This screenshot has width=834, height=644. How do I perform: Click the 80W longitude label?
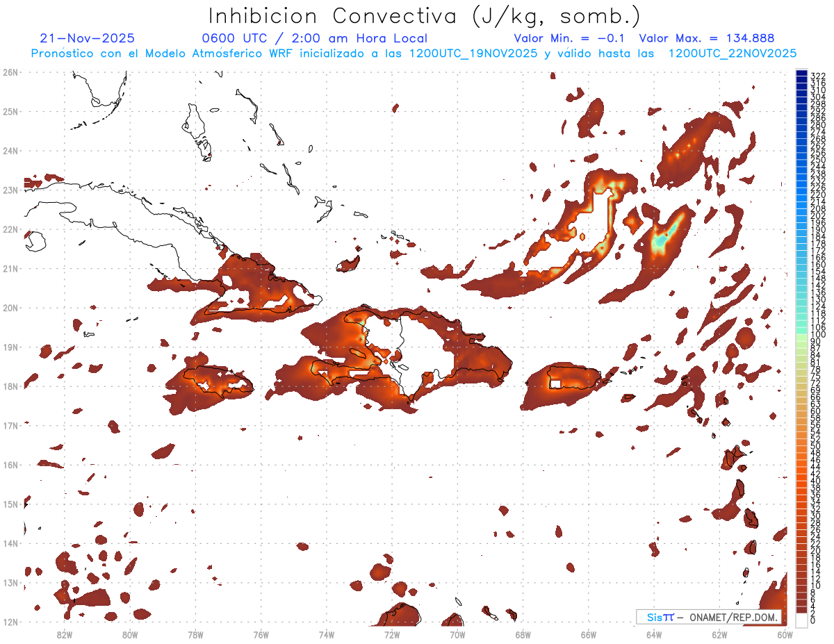coord(130,634)
